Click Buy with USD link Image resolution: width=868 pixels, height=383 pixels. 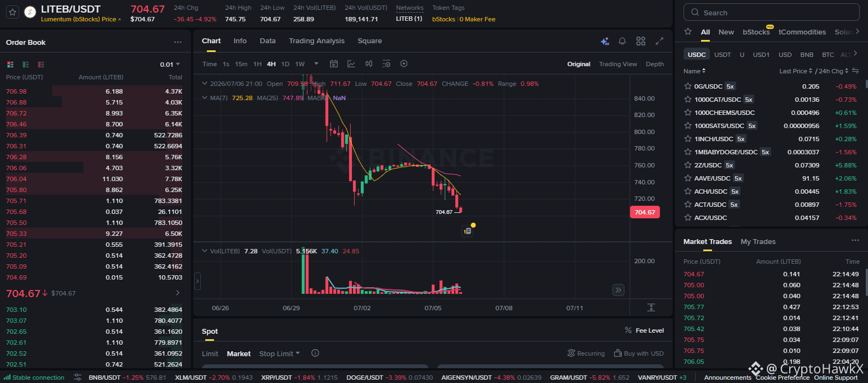pyautogui.click(x=639, y=353)
